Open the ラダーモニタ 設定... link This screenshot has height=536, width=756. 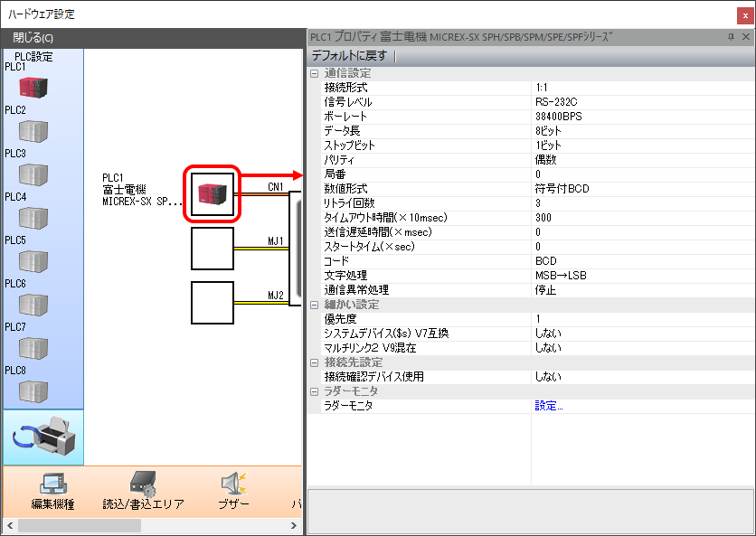pos(548,406)
